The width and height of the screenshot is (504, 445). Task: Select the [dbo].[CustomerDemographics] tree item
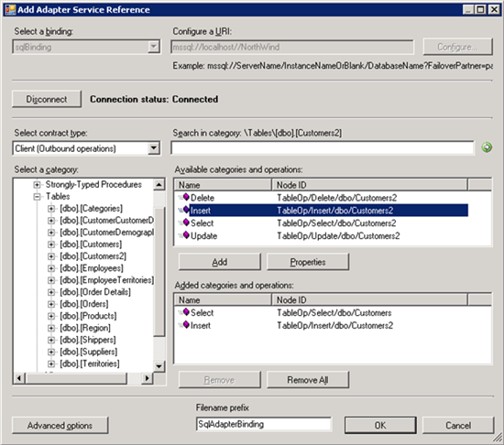pyautogui.click(x=106, y=233)
